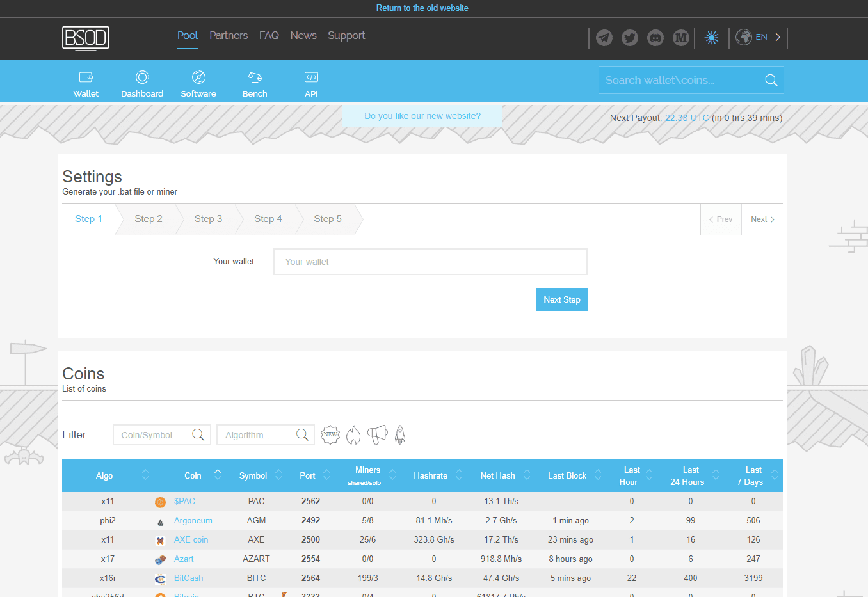The width and height of the screenshot is (868, 597).
Task: Sort table by Net Hash column
Action: 497,475
